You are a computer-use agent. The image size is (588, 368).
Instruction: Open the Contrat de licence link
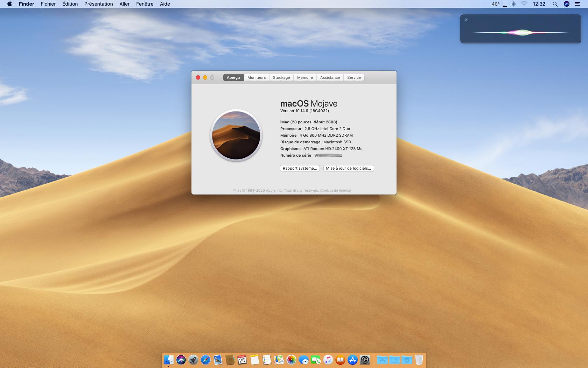(x=336, y=191)
